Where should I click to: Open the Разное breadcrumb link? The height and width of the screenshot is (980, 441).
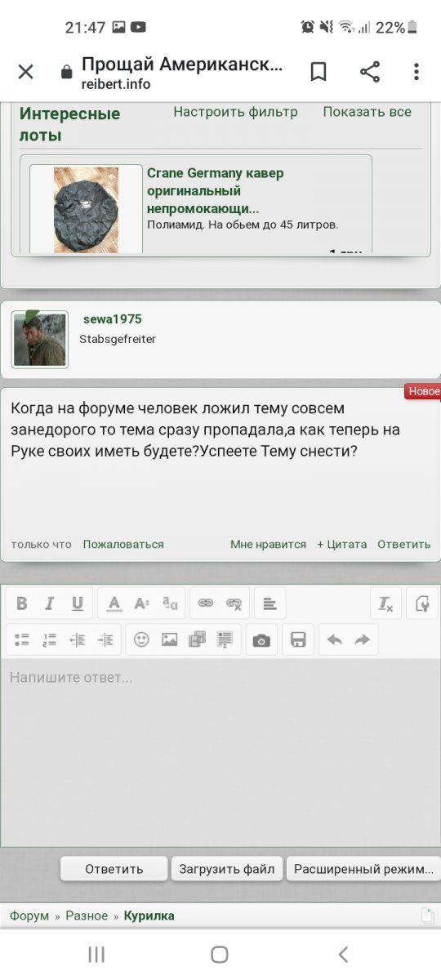tap(87, 915)
